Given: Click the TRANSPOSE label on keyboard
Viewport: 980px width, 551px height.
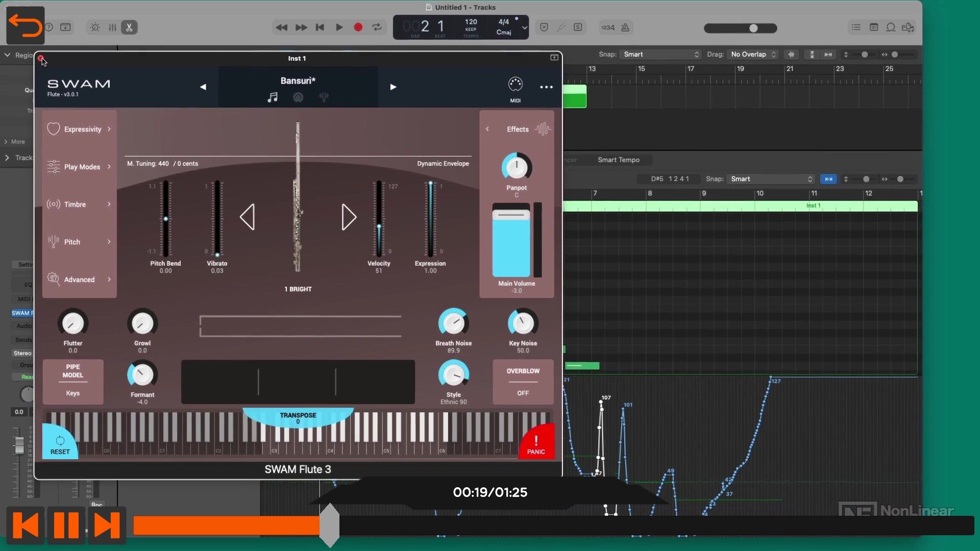Looking at the screenshot, I should click(x=298, y=415).
